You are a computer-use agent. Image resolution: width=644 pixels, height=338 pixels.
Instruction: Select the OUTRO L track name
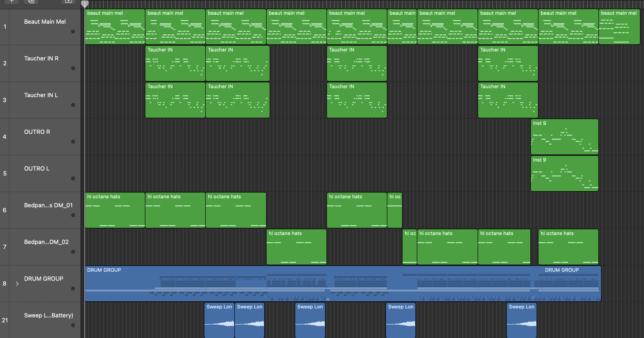(x=37, y=169)
